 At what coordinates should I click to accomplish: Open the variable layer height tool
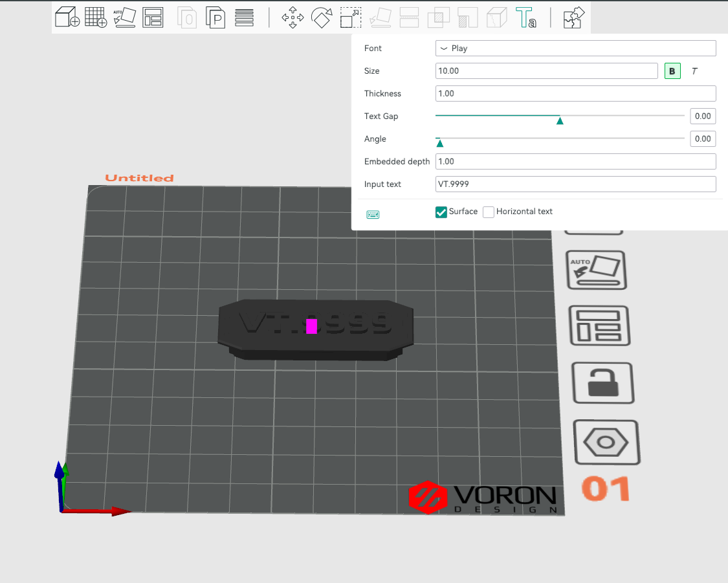tap(244, 17)
